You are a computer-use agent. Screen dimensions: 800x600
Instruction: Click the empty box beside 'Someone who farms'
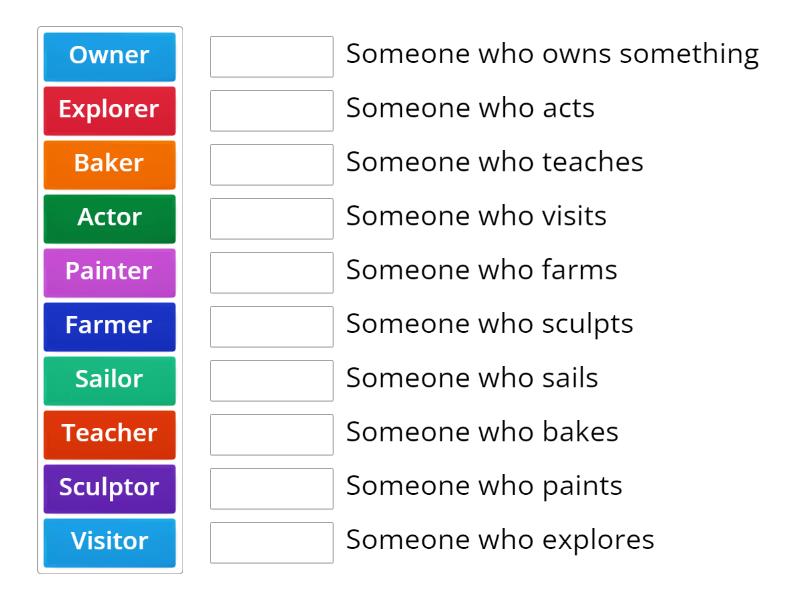271,273
